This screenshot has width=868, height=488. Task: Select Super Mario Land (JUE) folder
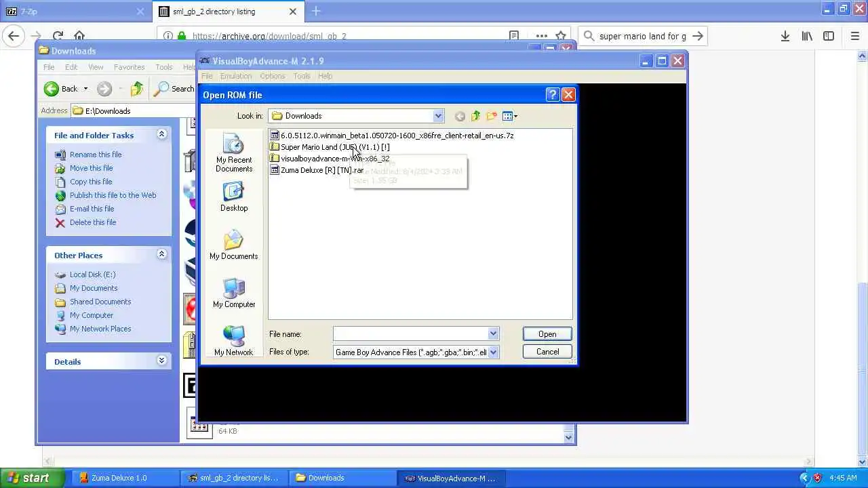coord(330,147)
